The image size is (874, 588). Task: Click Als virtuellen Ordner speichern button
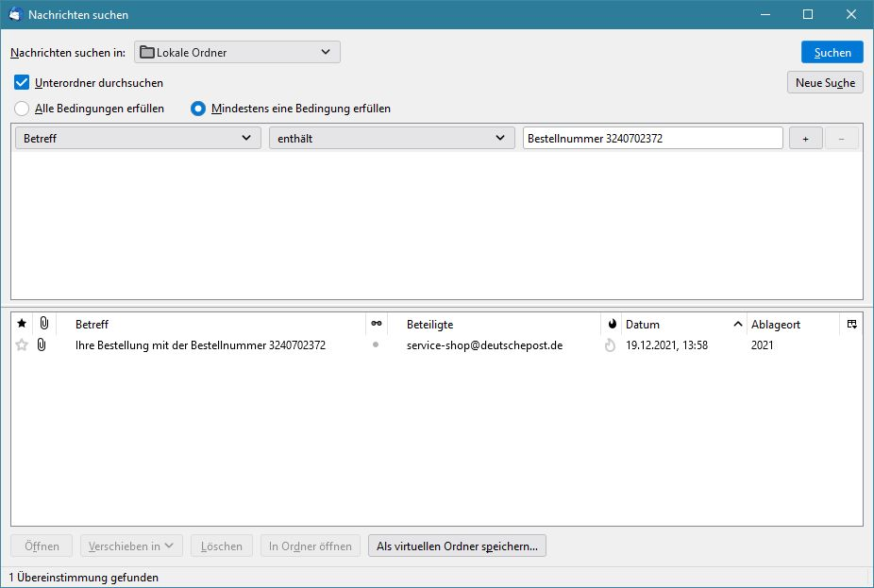(x=457, y=546)
